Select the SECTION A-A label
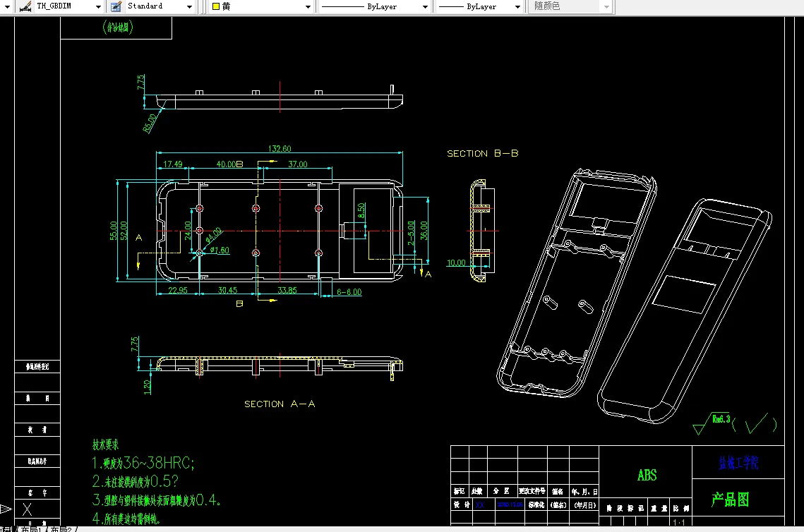Viewport: 804px width, 532px height. (280, 404)
